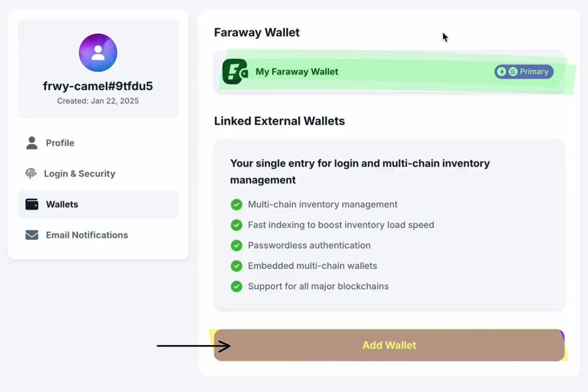Open the Email Notifications label
Image resolution: width=588 pixels, height=392 pixels.
coord(87,235)
